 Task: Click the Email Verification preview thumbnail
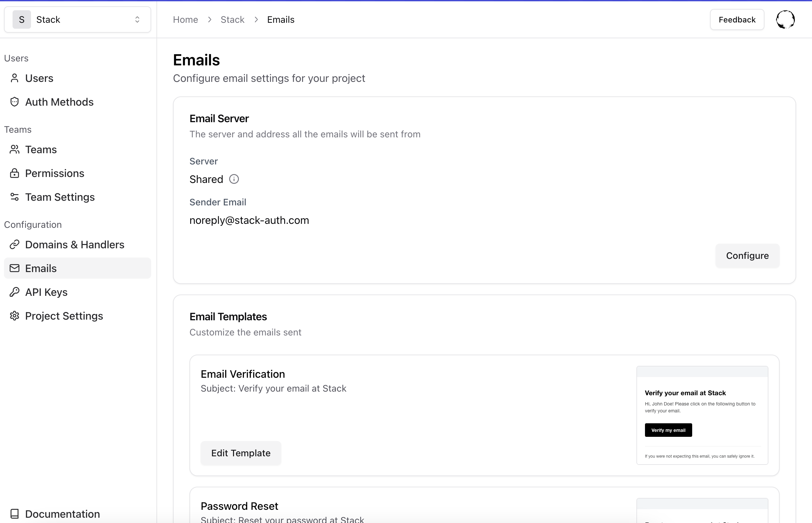tap(702, 415)
